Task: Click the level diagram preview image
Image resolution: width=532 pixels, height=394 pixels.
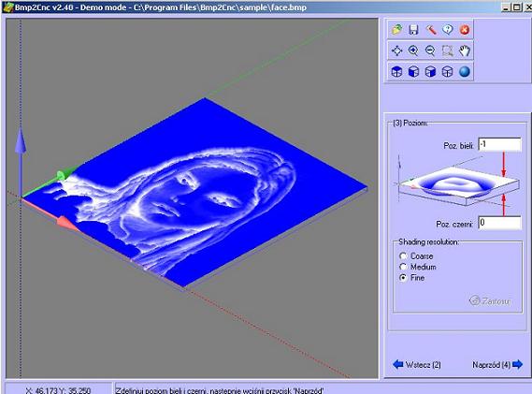Action: click(x=459, y=183)
